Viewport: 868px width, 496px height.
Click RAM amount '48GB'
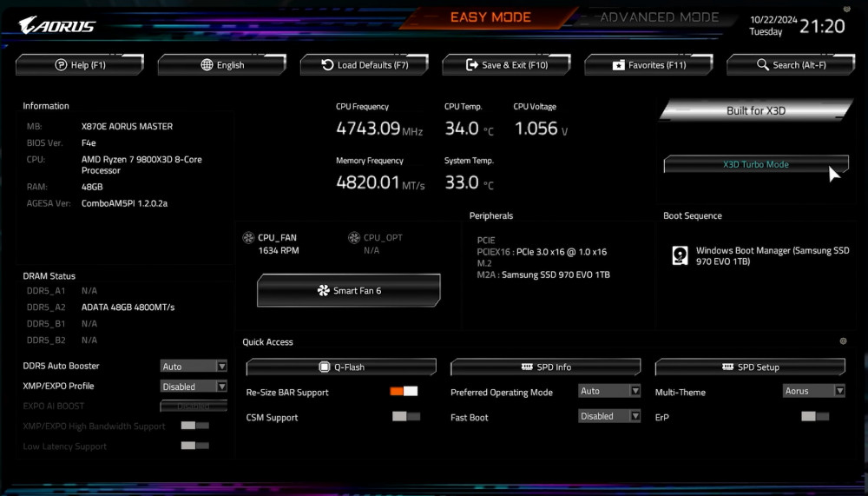point(92,187)
